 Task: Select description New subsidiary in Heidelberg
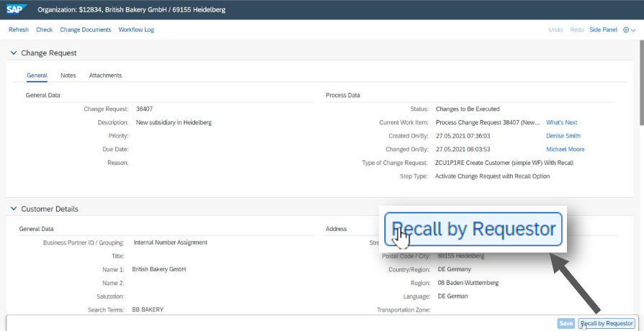174,122
